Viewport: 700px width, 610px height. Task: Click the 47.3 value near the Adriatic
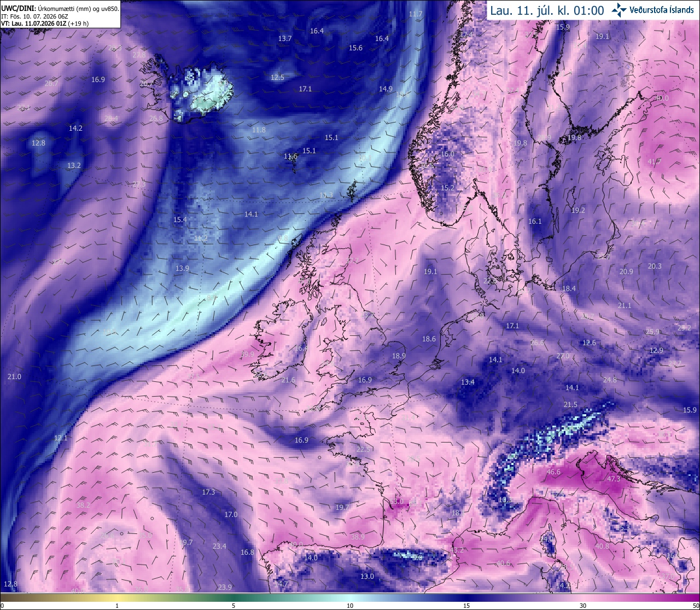click(x=614, y=479)
